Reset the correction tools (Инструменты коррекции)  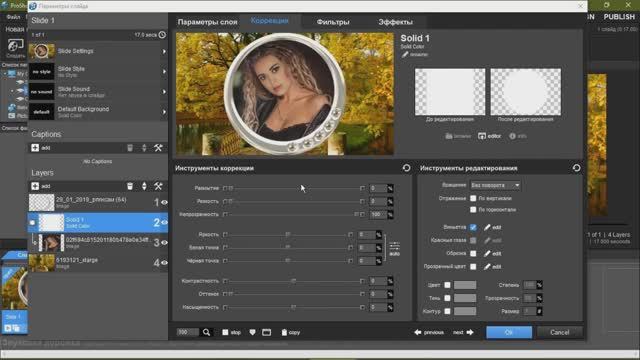pos(406,168)
